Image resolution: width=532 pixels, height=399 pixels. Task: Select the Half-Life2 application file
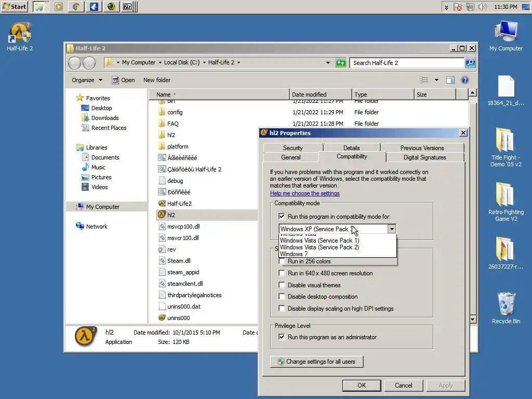(179, 204)
